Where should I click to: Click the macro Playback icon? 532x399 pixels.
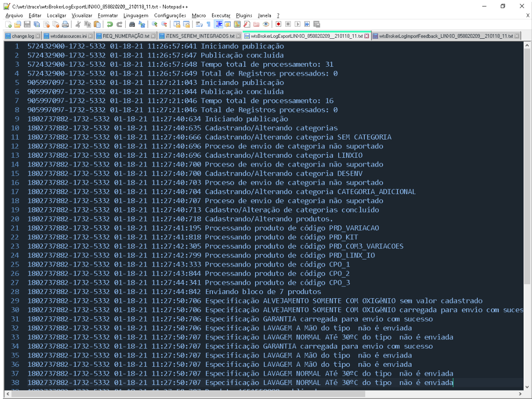point(298,24)
